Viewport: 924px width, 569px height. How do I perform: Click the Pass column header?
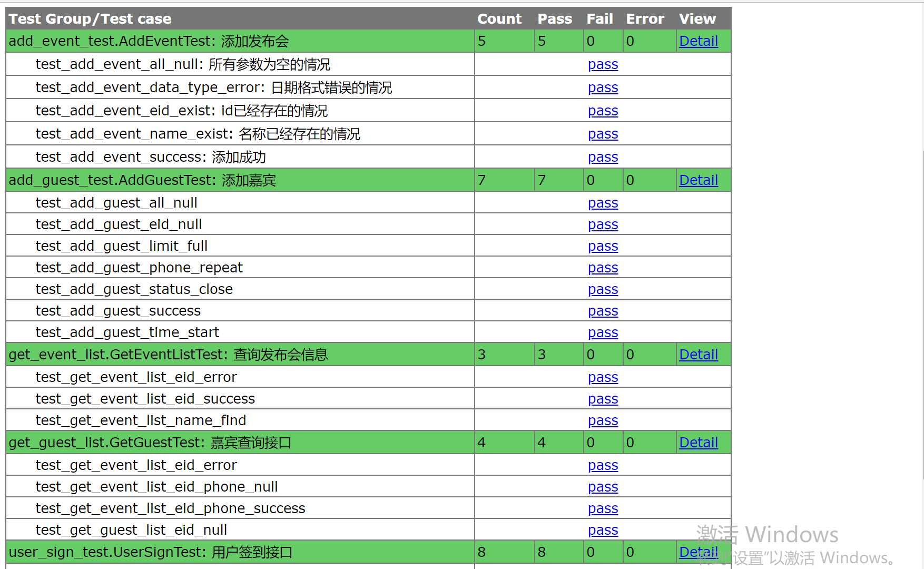[555, 19]
